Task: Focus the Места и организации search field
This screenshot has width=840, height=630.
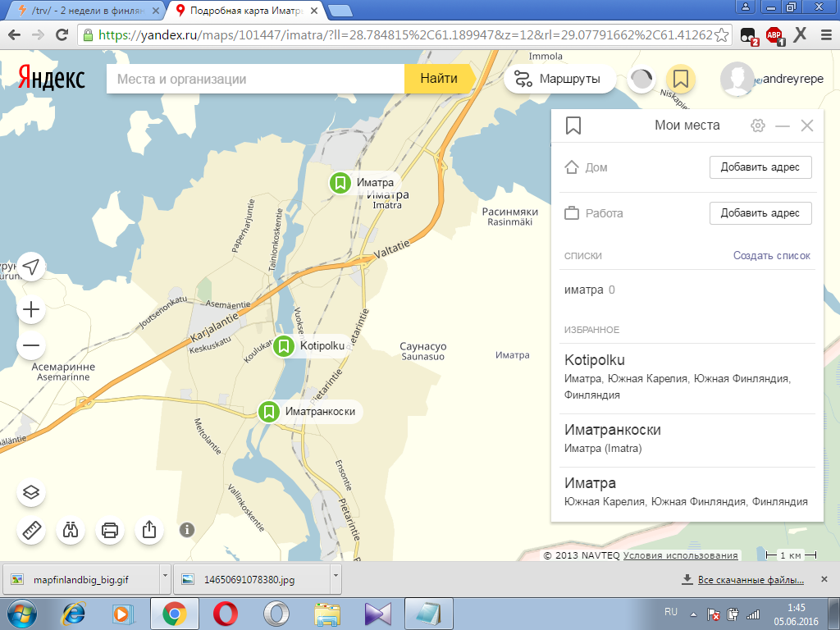Action: click(256, 79)
